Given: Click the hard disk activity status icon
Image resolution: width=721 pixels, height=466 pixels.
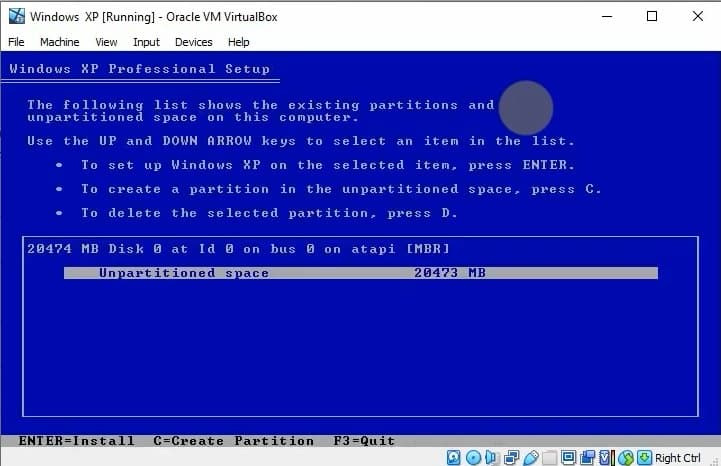Looking at the screenshot, I should 453,458.
